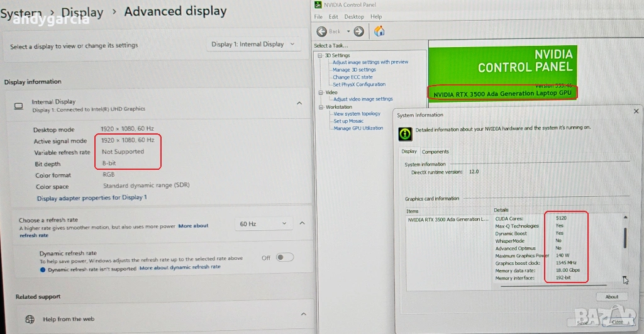This screenshot has height=334, width=644.
Task: Click the Home icon in NVIDIA toolbar
Action: pos(379,31)
